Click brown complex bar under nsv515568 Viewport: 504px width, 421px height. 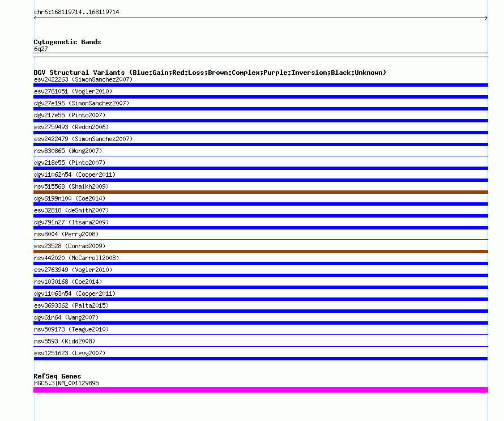tap(260, 192)
